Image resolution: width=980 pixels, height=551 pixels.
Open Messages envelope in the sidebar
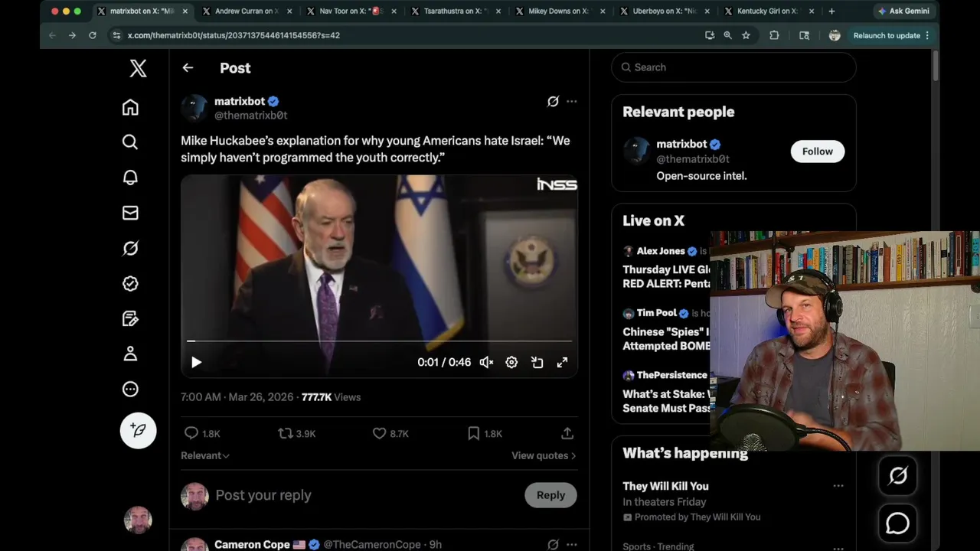tap(130, 213)
